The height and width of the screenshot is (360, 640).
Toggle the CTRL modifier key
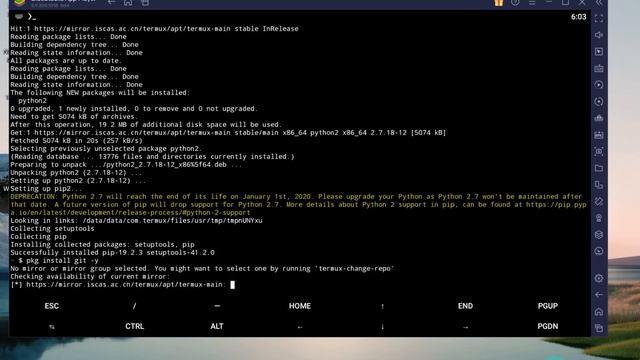(x=135, y=327)
